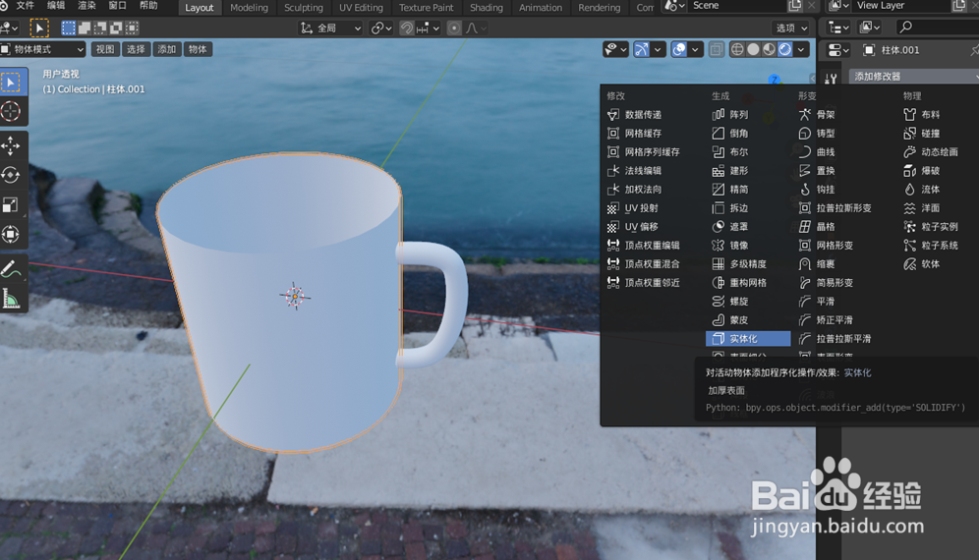Click the Blender logo menu icon

[x=4, y=6]
